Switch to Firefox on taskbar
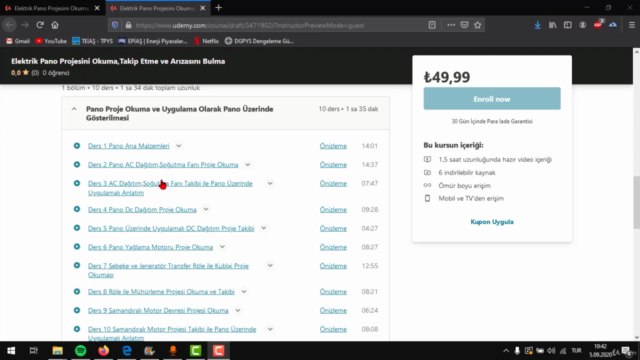 point(104,351)
